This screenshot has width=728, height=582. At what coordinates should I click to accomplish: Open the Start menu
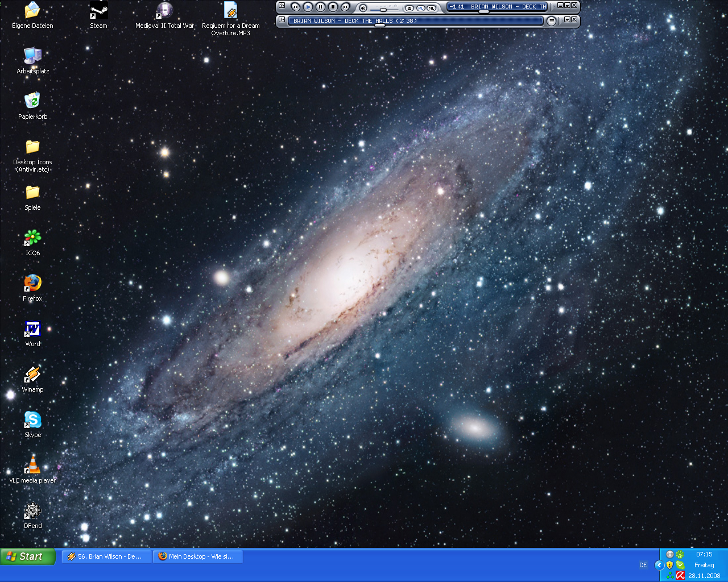click(27, 556)
